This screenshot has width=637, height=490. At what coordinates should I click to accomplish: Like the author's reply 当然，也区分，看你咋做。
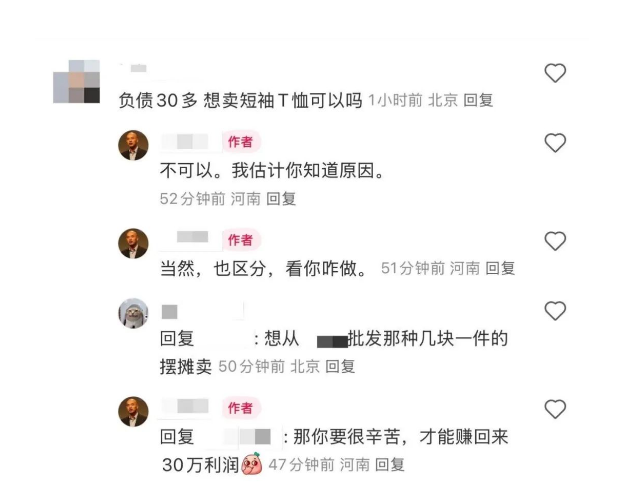tap(555, 241)
